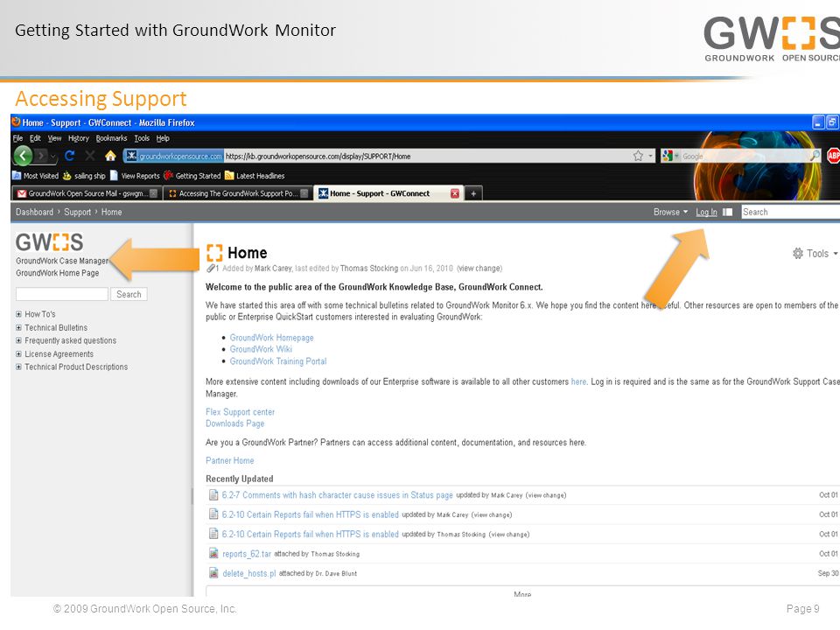Open the Downloads Page link
The width and height of the screenshot is (840, 630).
coord(234,423)
